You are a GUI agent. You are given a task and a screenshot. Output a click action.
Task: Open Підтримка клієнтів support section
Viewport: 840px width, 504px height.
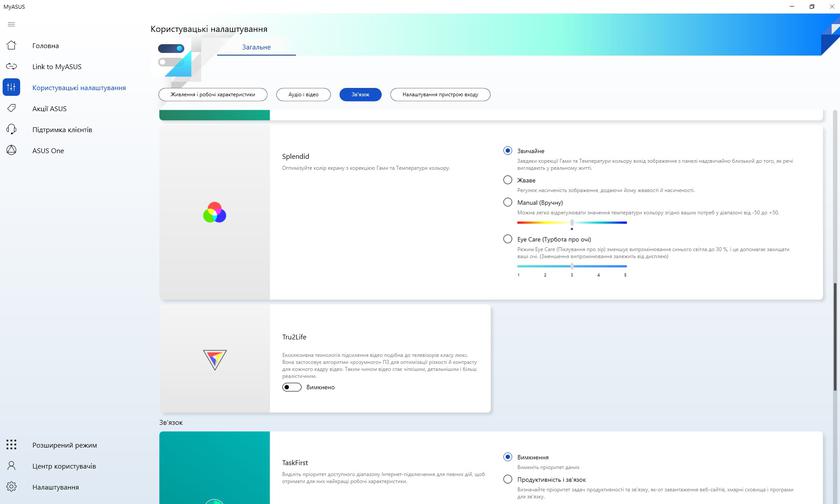(61, 130)
